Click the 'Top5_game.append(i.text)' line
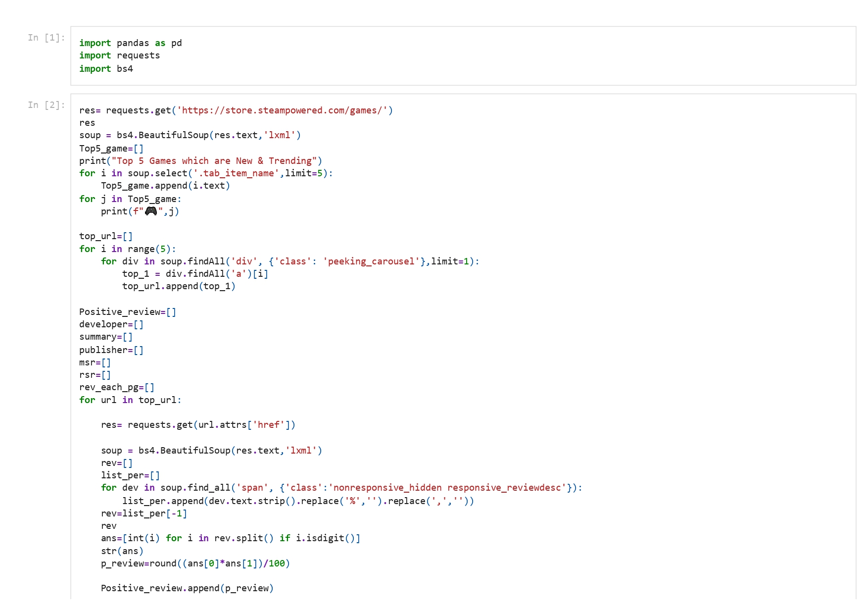 [166, 186]
